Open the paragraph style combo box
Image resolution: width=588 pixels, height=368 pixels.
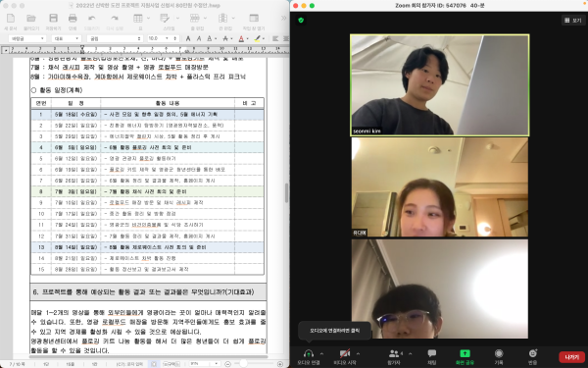(27, 38)
